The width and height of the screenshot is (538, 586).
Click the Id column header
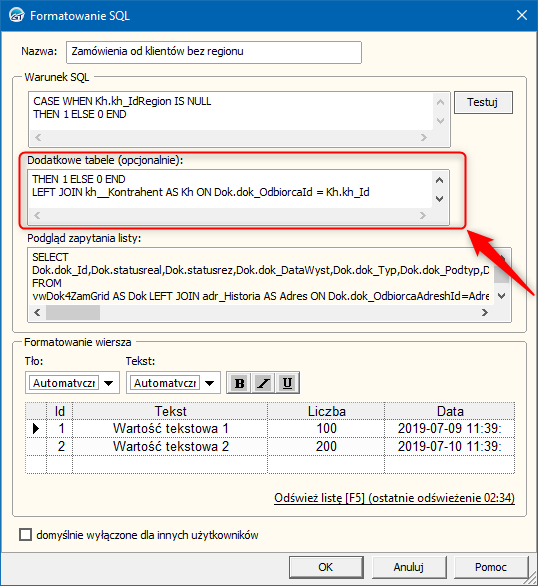tap(59, 411)
